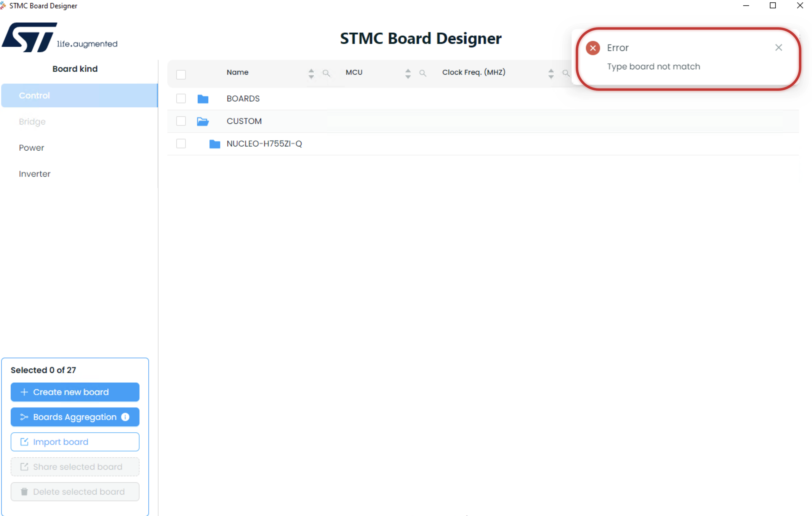Screen dimensions: 812x516
Task: Click the folder icon next to NUCLEO-H755ZI-Q
Action: [x=215, y=144]
